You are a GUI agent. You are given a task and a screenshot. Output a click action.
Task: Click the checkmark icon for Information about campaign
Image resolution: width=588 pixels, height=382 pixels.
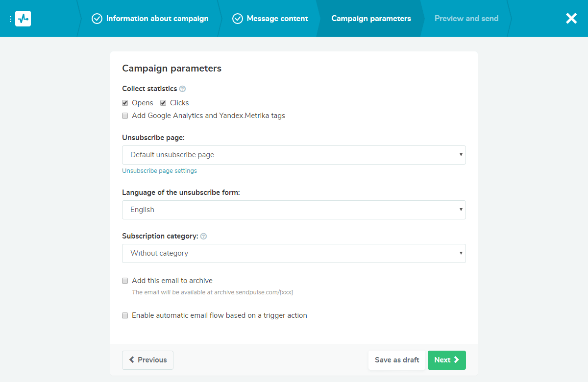(x=97, y=19)
